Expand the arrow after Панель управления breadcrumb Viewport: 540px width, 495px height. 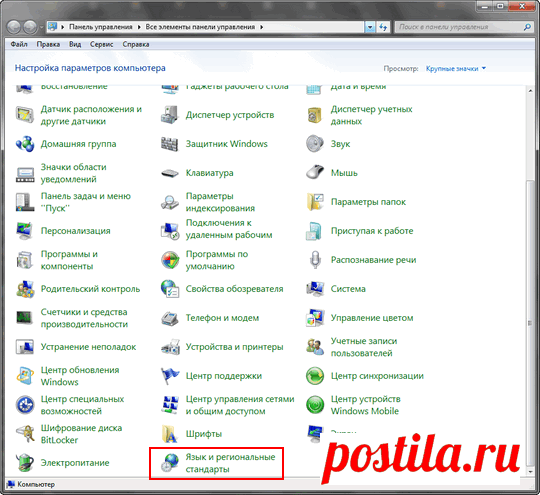click(139, 27)
